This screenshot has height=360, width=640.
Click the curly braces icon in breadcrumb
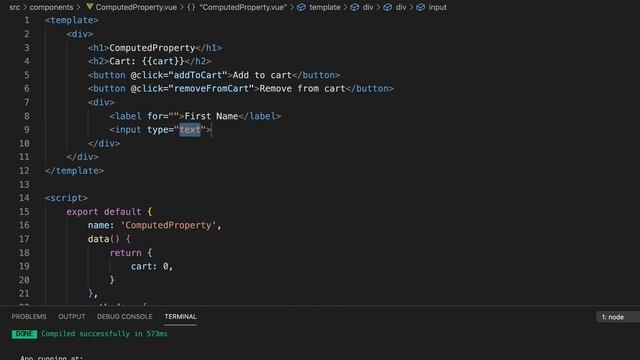pos(191,7)
